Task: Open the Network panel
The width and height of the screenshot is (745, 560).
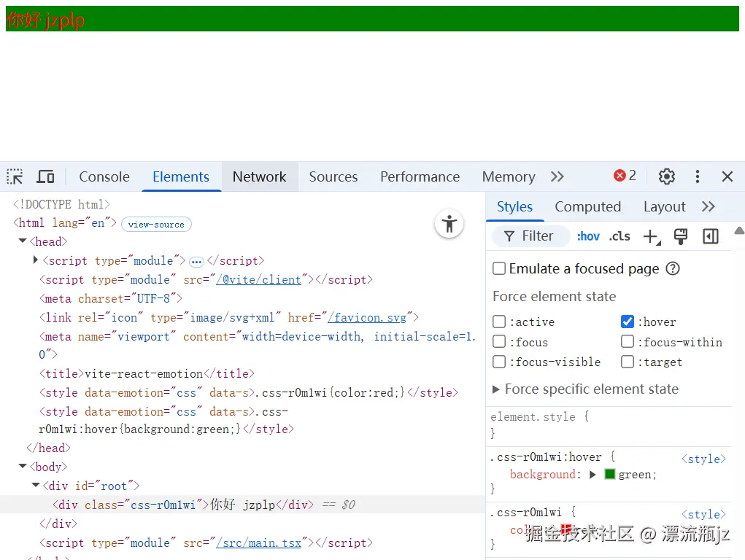Action: point(259,176)
